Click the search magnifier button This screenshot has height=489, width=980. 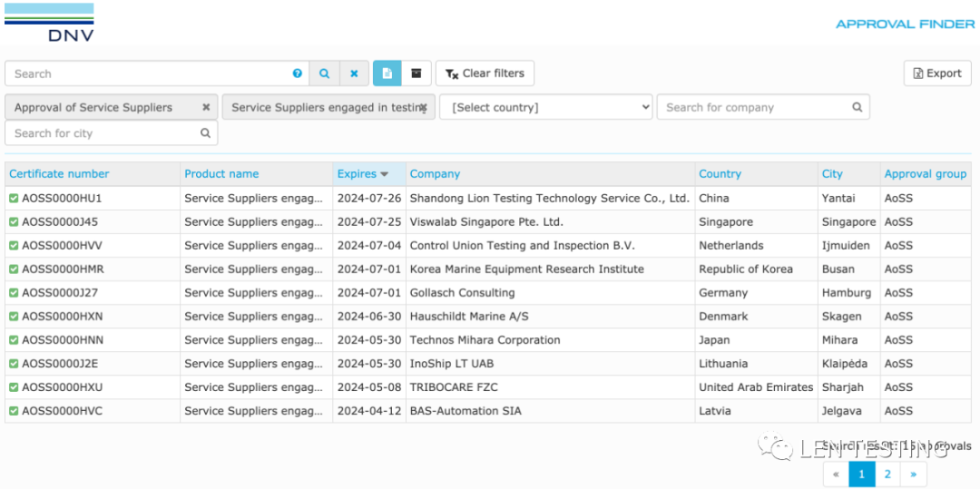point(324,73)
